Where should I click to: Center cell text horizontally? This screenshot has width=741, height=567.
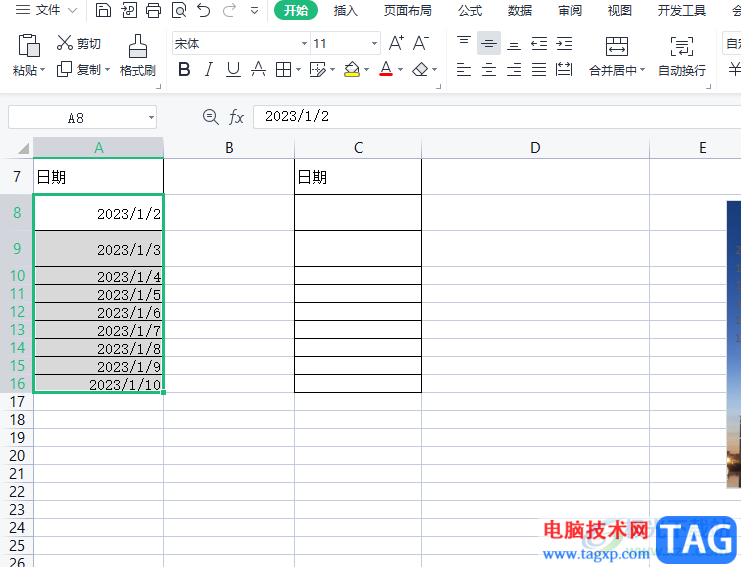(x=489, y=70)
